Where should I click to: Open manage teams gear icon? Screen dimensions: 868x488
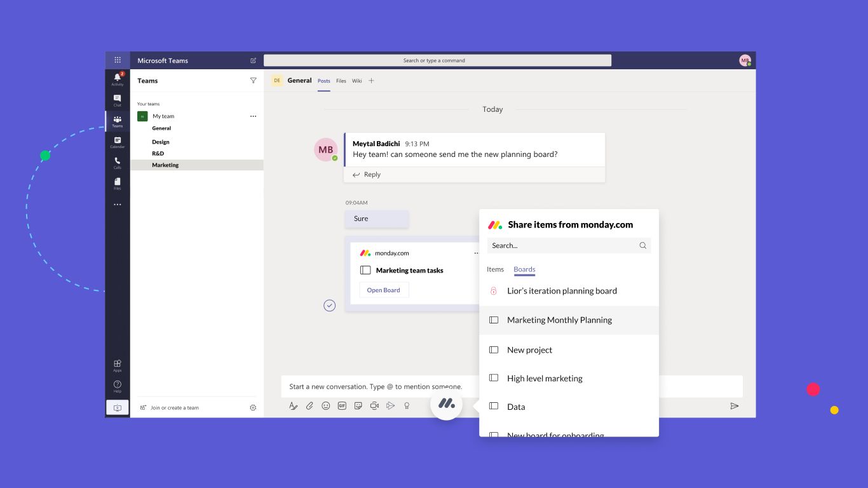pos(253,408)
